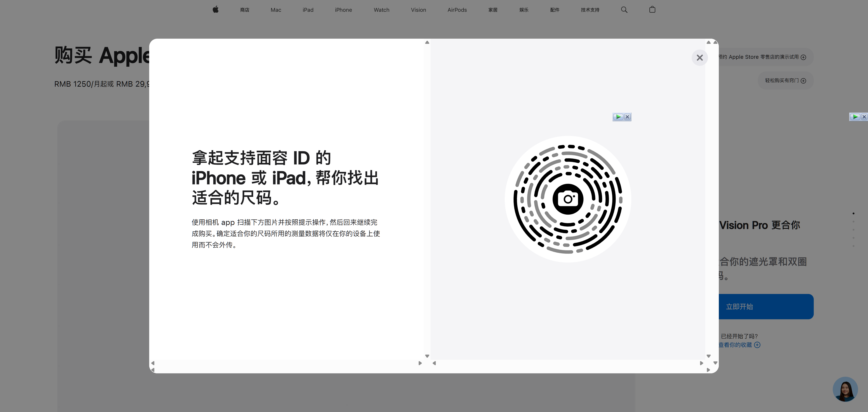Select the first page indicator dot
Screen dimensions: 868x412
(854, 213)
